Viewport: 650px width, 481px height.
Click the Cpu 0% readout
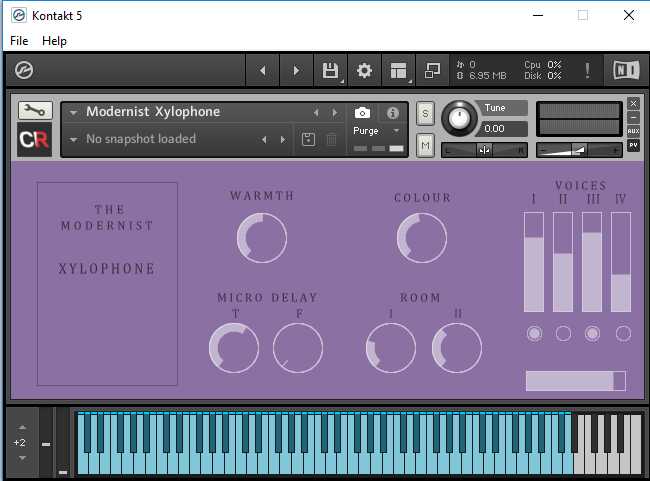point(543,65)
